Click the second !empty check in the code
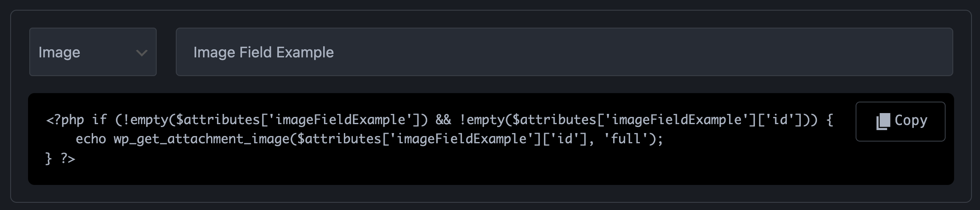The width and height of the screenshot is (980, 210). click(x=482, y=120)
